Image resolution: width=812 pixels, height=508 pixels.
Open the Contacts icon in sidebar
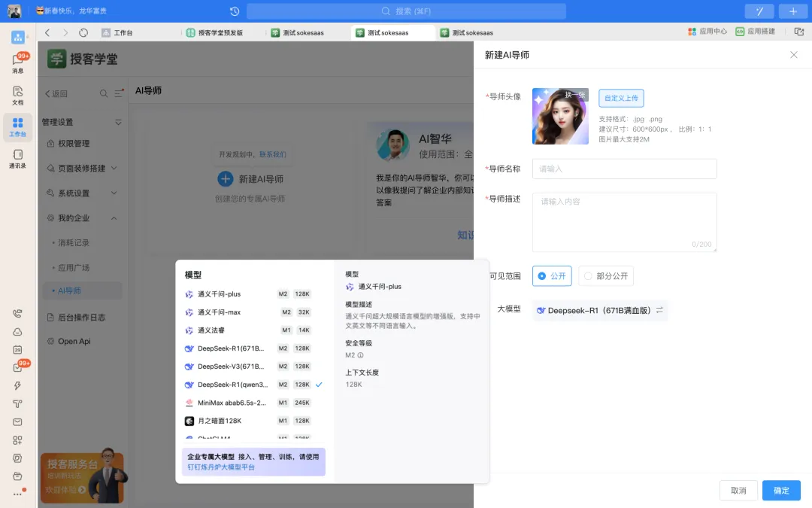pyautogui.click(x=18, y=158)
